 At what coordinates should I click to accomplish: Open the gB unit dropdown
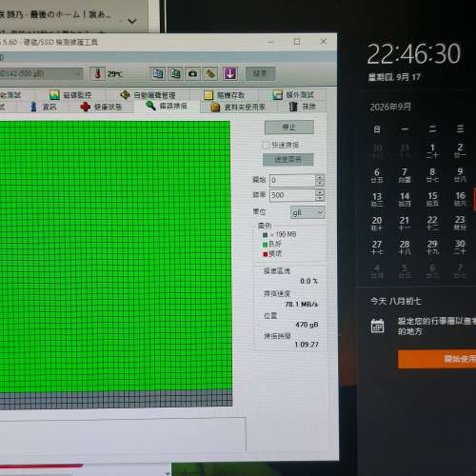307,212
